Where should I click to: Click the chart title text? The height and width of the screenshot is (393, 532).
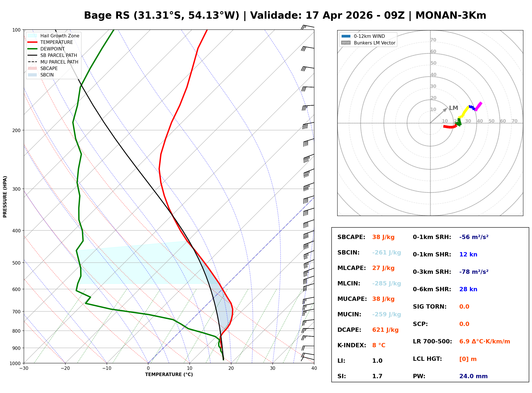[x=285, y=15]
